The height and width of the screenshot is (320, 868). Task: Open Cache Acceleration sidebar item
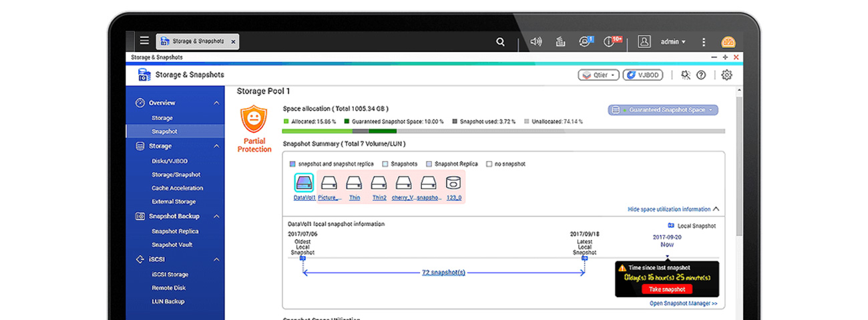point(177,188)
